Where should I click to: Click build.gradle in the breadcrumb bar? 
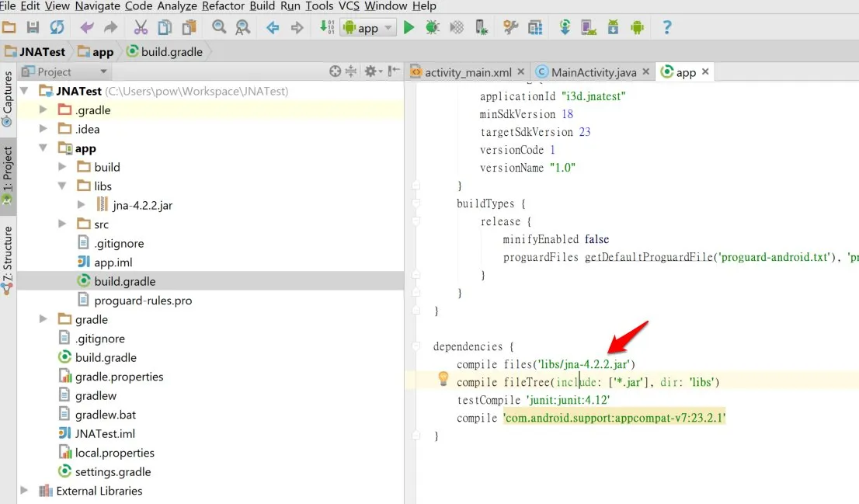tap(172, 52)
